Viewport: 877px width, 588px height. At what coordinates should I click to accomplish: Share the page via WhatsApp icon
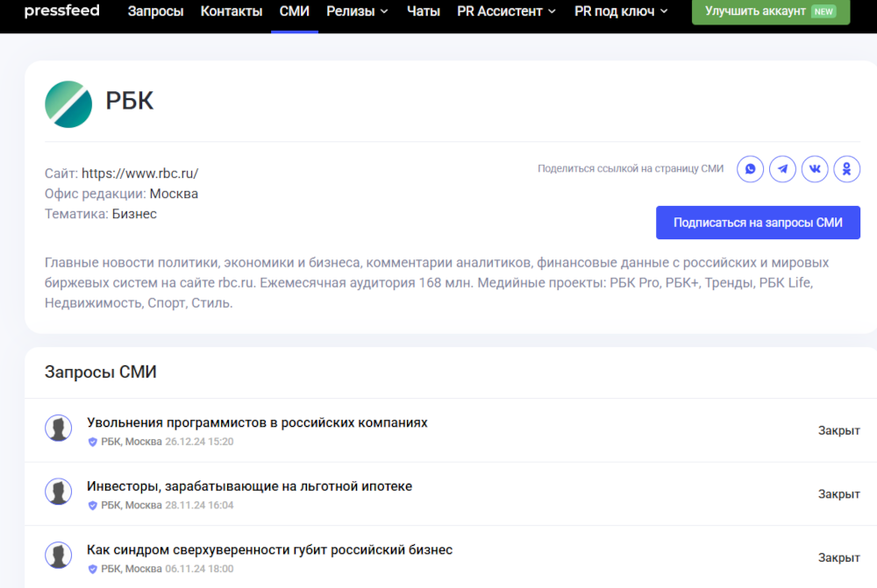(x=750, y=169)
